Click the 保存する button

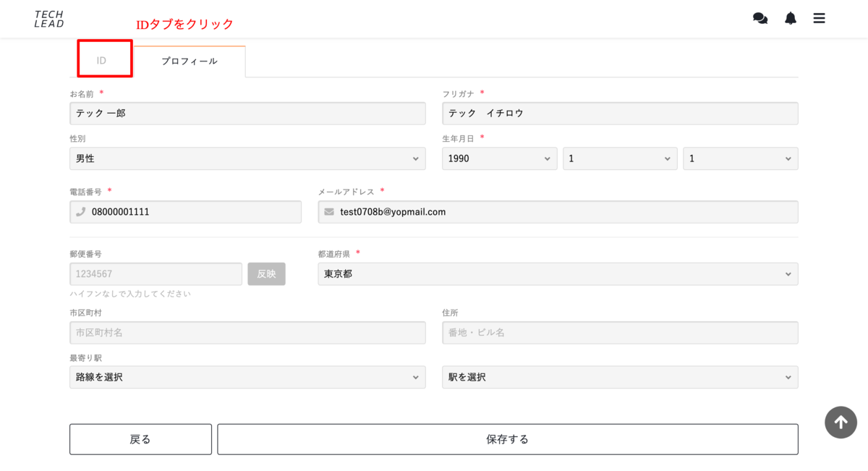[x=508, y=439]
